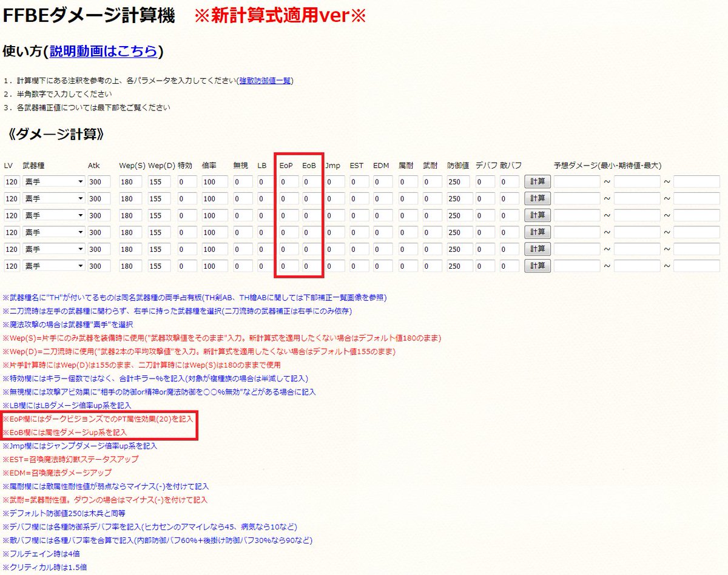
Task: Focus the EoB field in the first row
Action: point(311,181)
